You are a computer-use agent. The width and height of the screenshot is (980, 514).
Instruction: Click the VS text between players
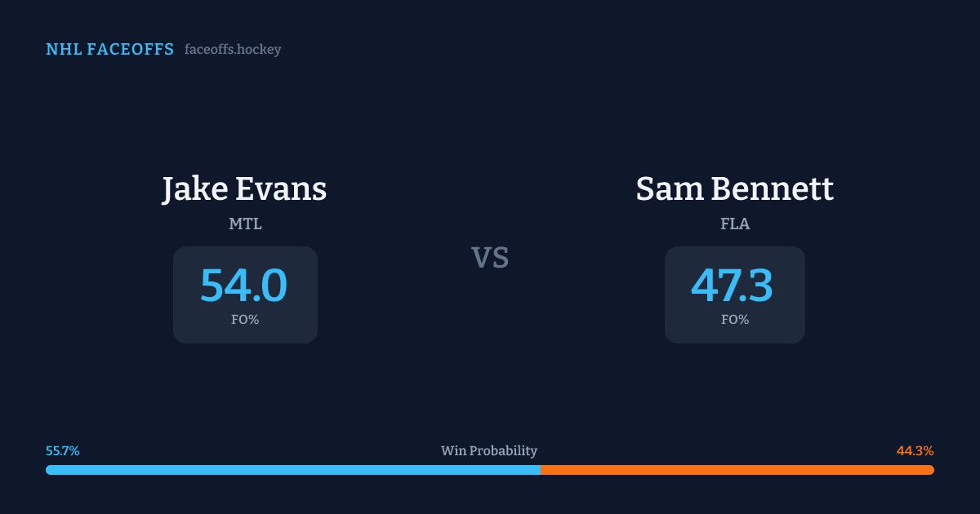[x=490, y=258]
